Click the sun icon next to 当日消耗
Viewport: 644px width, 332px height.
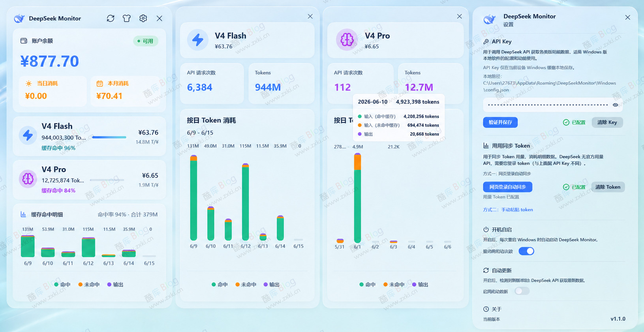[28, 84]
